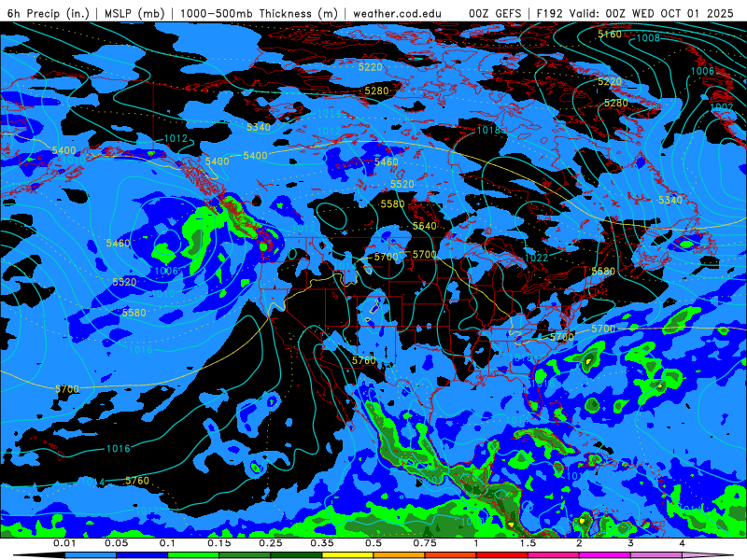
Task: Click the '6h Precip (in.)' title text
Action: coord(49,13)
